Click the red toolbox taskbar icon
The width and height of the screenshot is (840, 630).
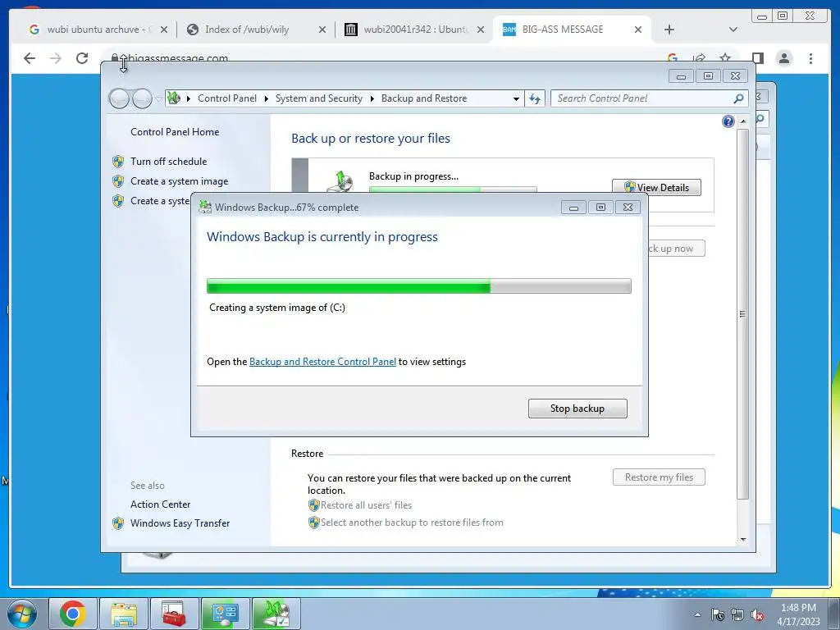coord(174,614)
